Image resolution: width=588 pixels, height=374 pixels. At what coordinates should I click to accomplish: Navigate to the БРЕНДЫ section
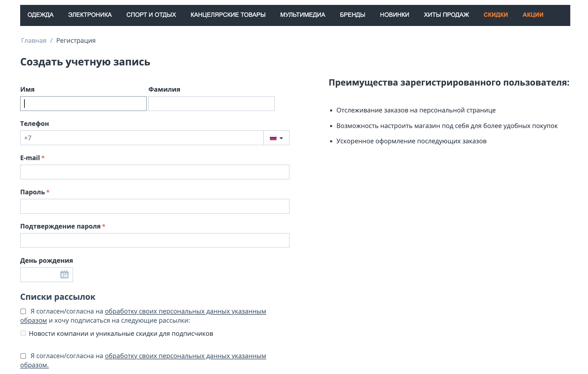[x=352, y=15]
